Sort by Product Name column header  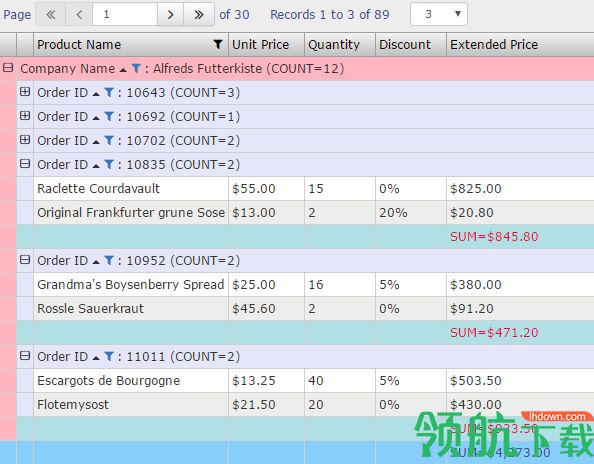coord(79,44)
